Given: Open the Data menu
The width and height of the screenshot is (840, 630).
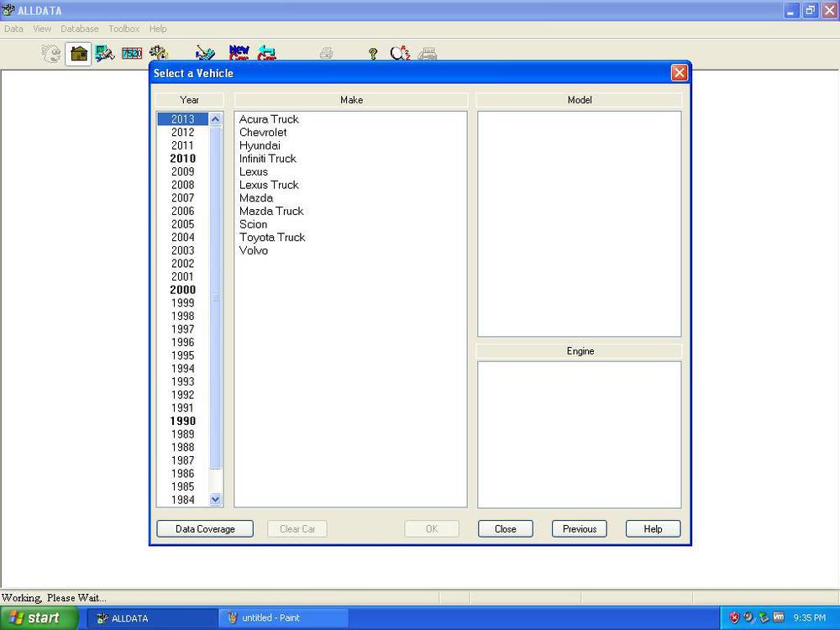Looking at the screenshot, I should click(x=14, y=29).
